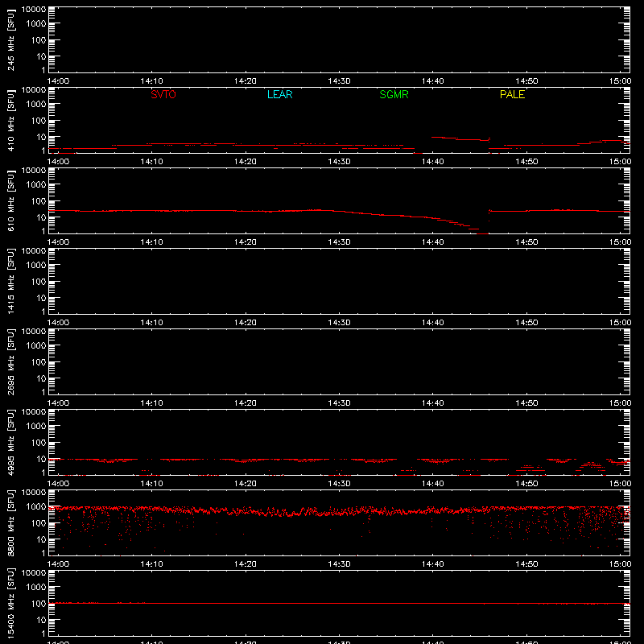The image size is (644, 644).
Task: Select the 410 MHz [SFU] axis title
Action: click(10, 120)
